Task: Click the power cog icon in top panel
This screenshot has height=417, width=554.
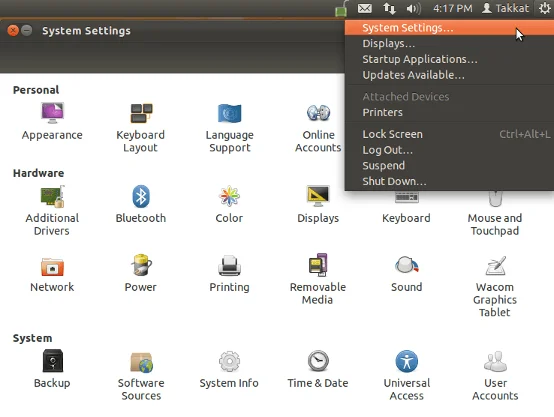Action: coord(544,8)
